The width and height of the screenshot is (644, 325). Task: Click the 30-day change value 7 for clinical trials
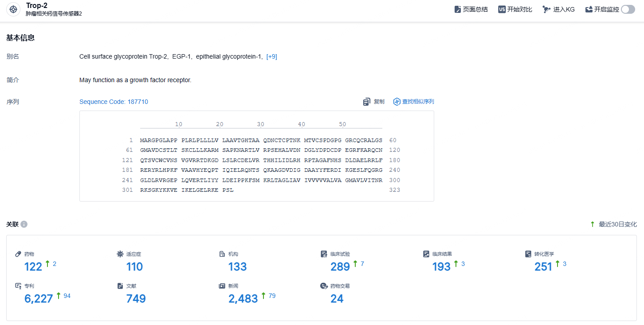click(x=362, y=264)
